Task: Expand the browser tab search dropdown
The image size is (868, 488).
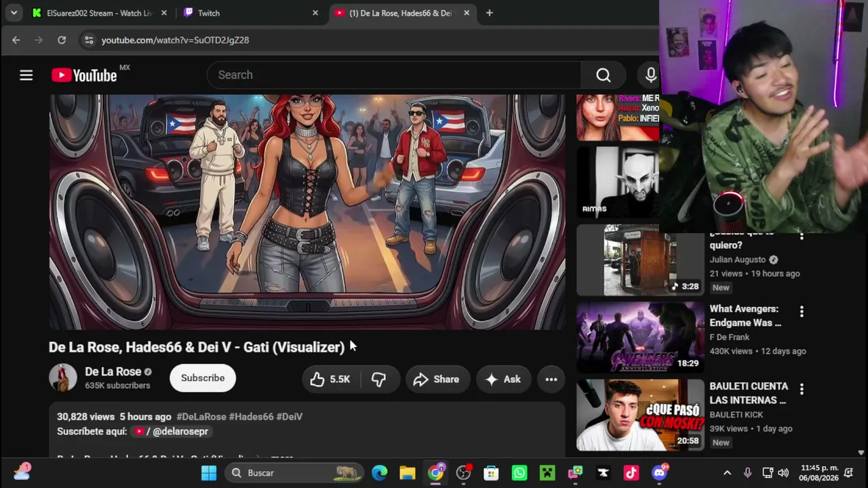Action: (x=14, y=13)
